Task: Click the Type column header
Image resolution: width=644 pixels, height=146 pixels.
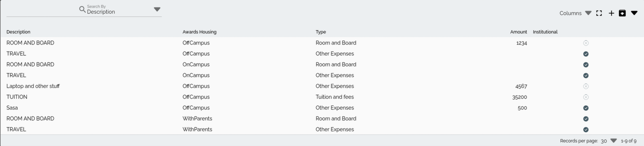Action: point(321,32)
